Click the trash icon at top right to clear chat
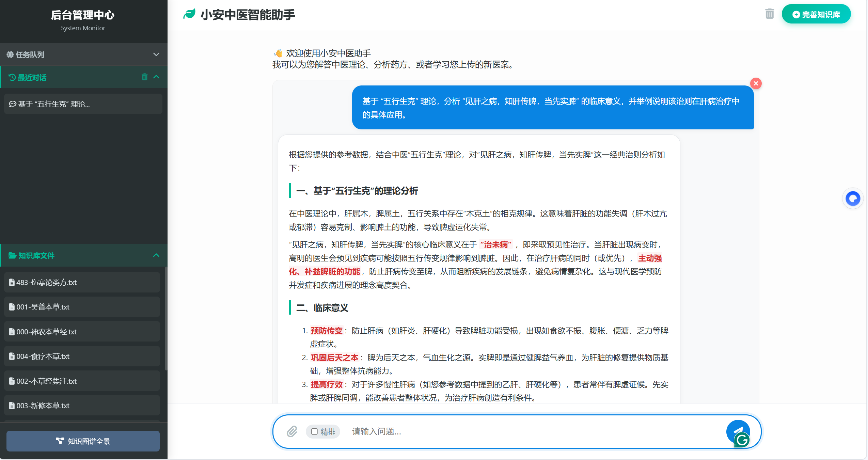This screenshot has height=460, width=868. (769, 14)
